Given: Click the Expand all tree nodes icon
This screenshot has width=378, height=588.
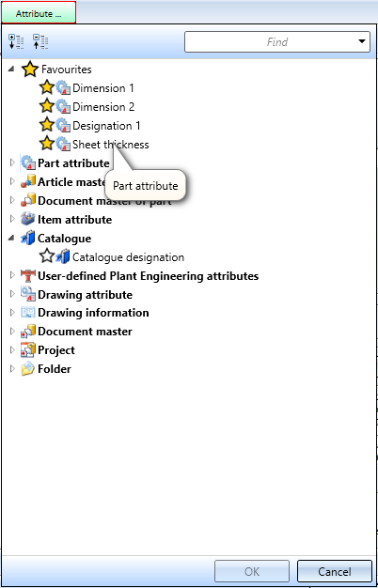Looking at the screenshot, I should pos(16,41).
